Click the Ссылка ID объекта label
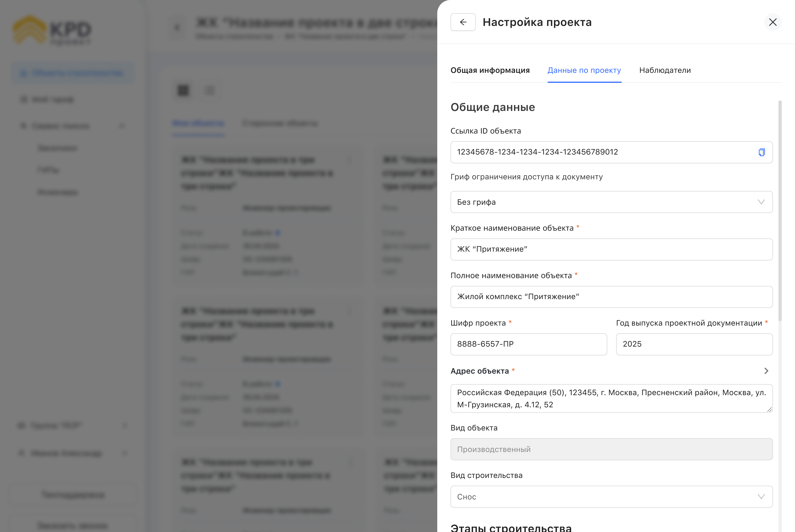The height and width of the screenshot is (532, 795). 485,131
